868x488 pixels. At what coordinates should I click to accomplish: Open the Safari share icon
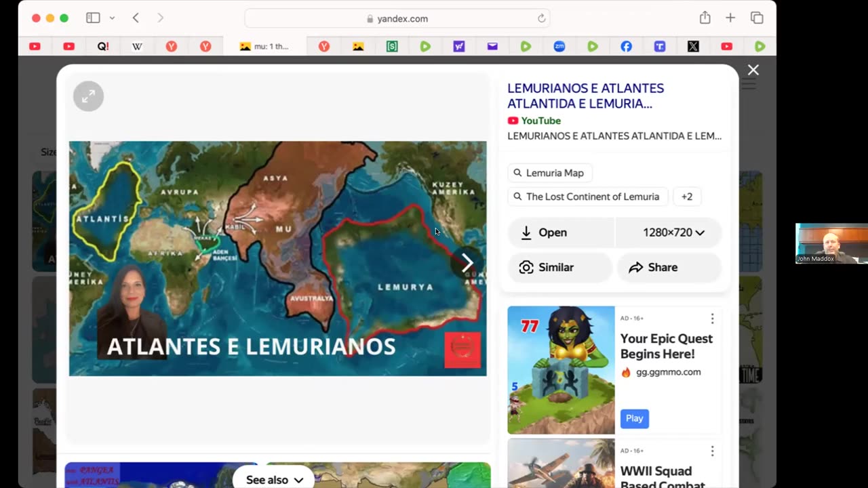coord(705,18)
